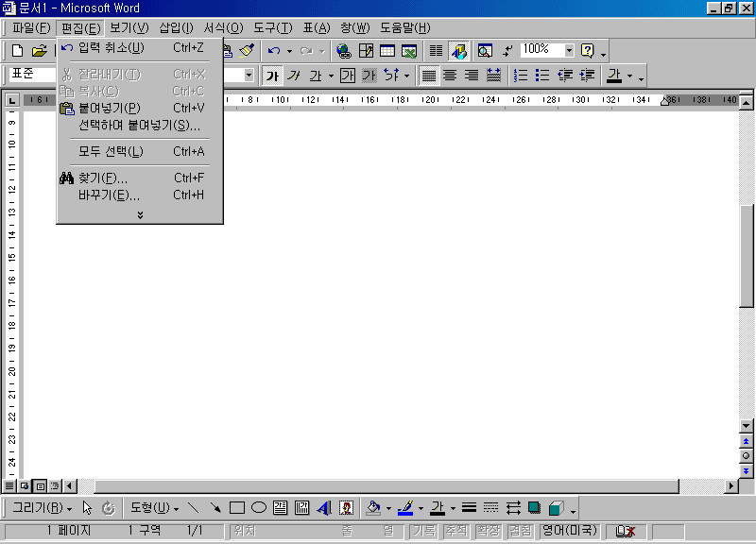Toggle italic formatting

coord(294,76)
